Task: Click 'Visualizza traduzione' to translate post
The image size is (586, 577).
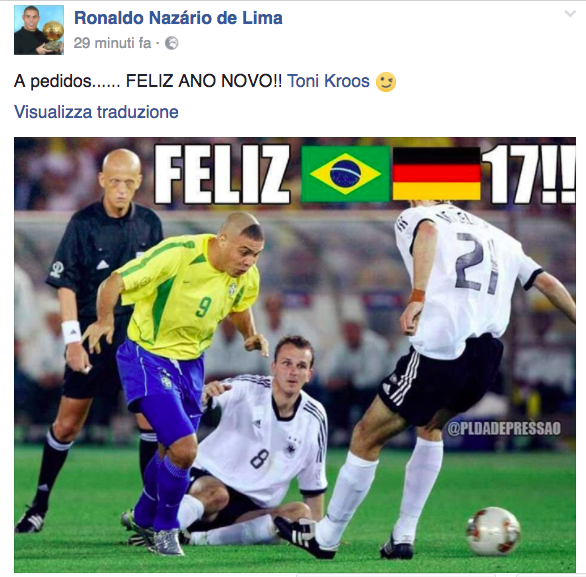Action: click(x=96, y=112)
